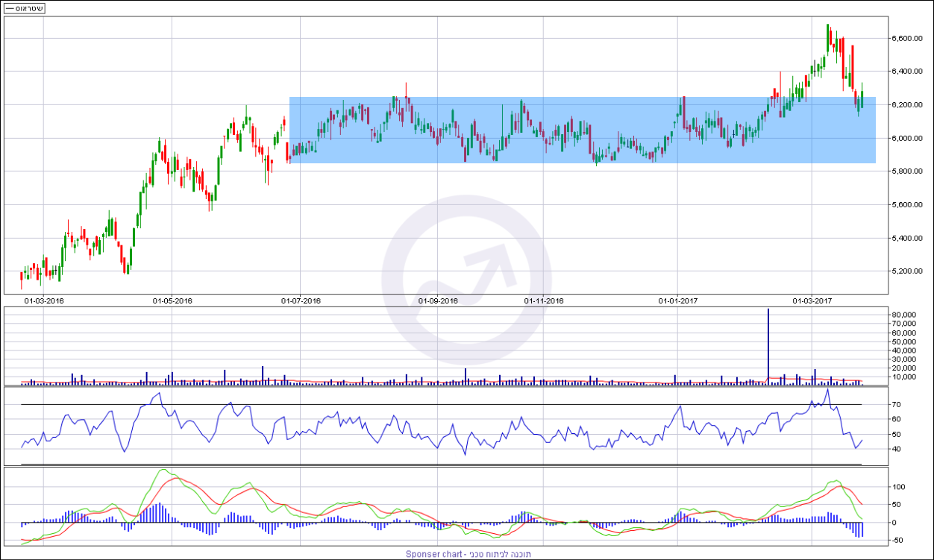Click the 100 label on MACD axis
Image resolution: width=934 pixels, height=560 pixels.
click(x=900, y=487)
